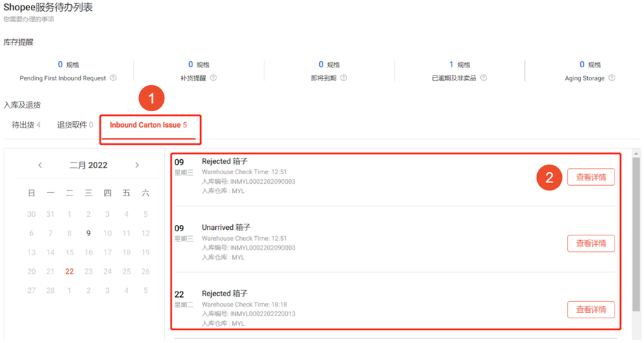Click Pending First Inbound Request label
Viewport: 644px width, 343px height.
coord(63,78)
